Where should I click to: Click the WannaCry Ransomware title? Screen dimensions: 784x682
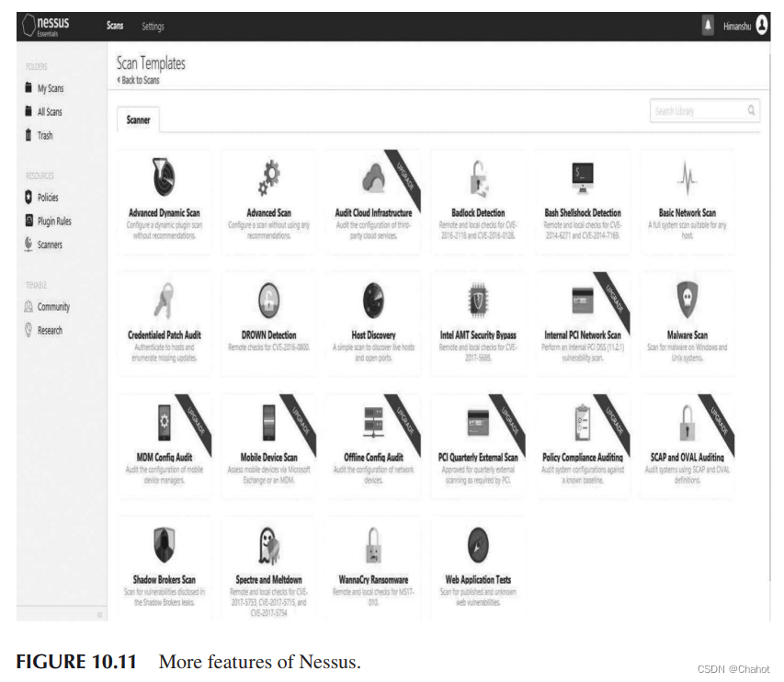click(373, 579)
